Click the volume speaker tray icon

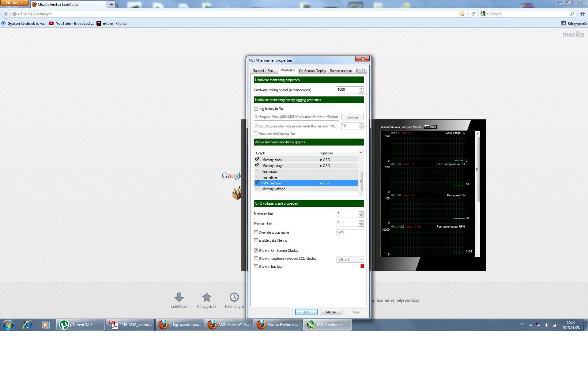[x=547, y=325]
